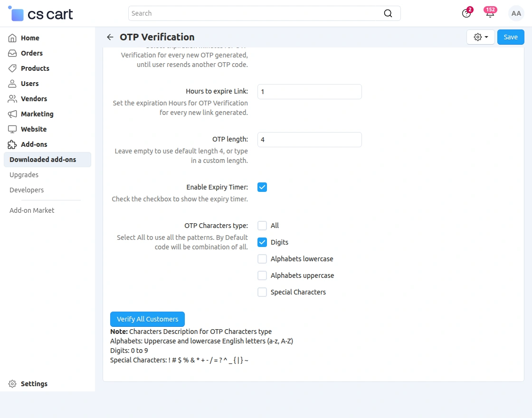532x418 pixels.
Task: Go to the Upgrades menu item
Action: click(24, 175)
